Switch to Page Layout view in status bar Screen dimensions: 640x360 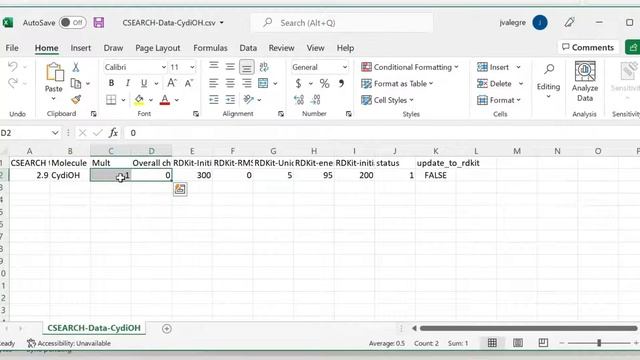point(518,343)
